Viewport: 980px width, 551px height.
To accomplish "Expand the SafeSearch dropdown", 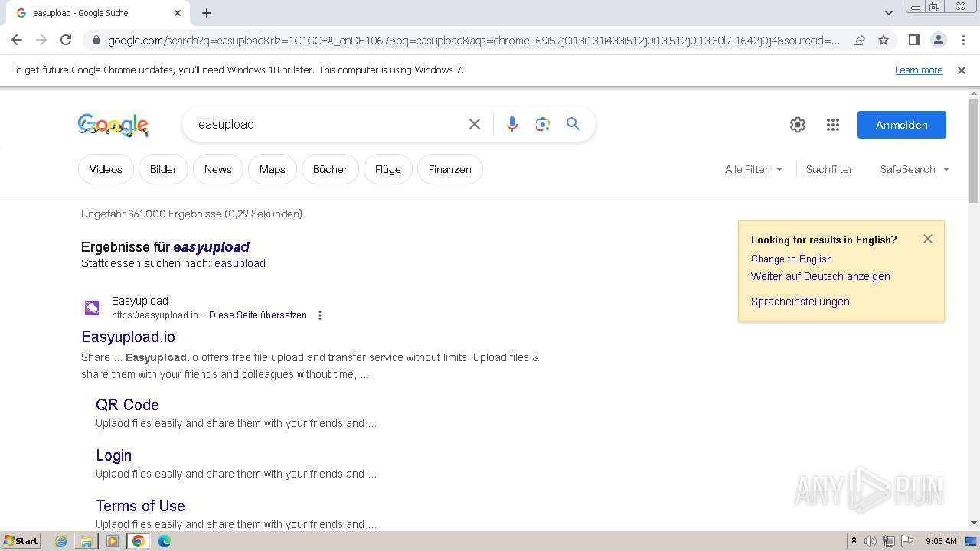I will tap(914, 169).
